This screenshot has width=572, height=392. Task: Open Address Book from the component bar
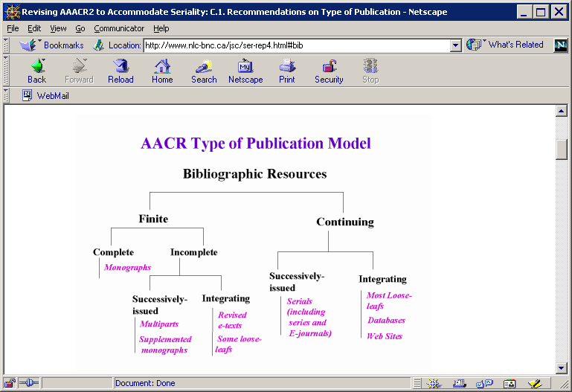click(x=510, y=384)
